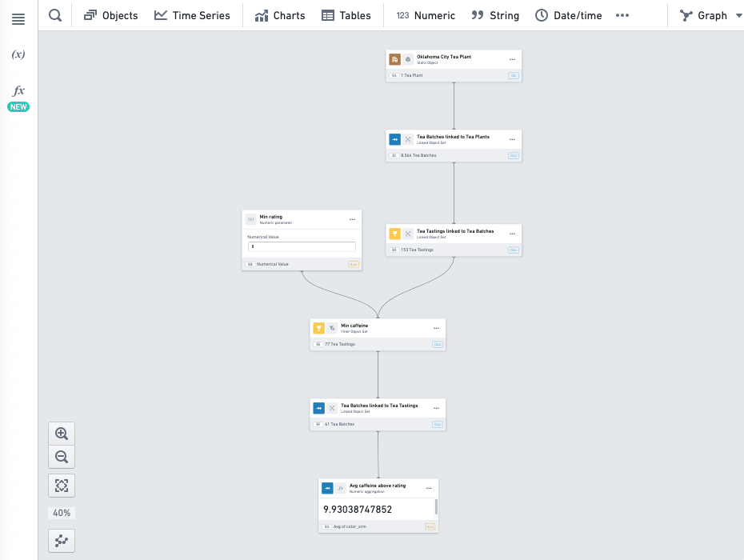744x560 pixels.
Task: Open the Graph dropdown in the toolbar
Action: (710, 16)
